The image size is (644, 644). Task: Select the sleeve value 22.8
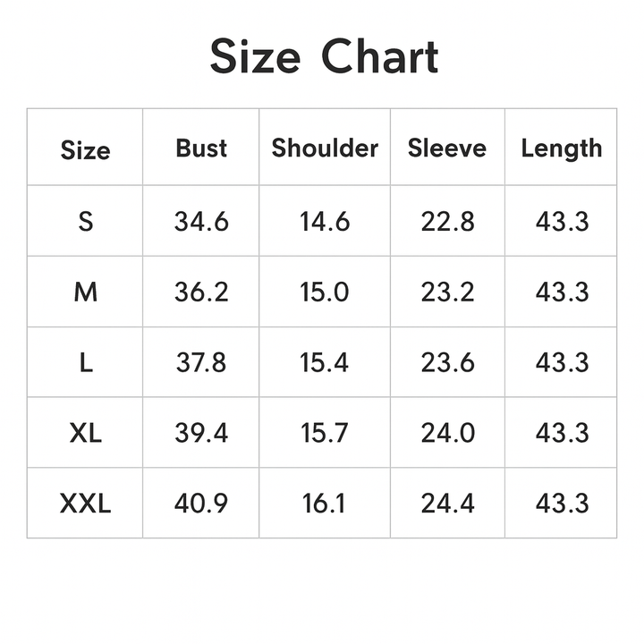[x=447, y=221]
